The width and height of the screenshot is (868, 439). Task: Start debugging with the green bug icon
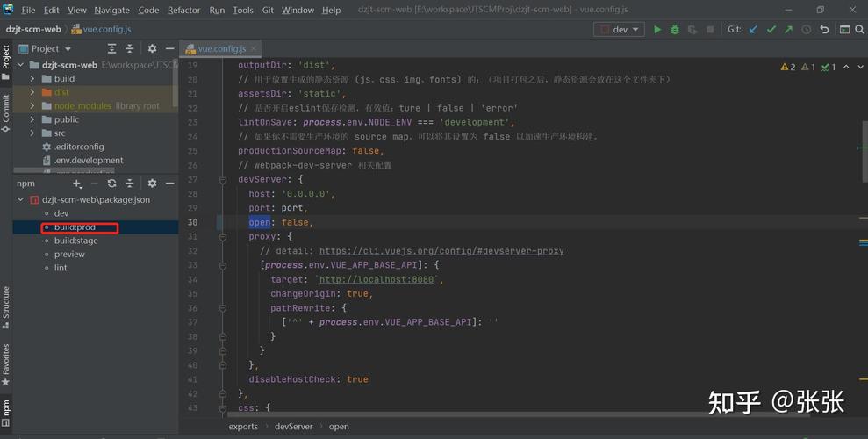(674, 29)
